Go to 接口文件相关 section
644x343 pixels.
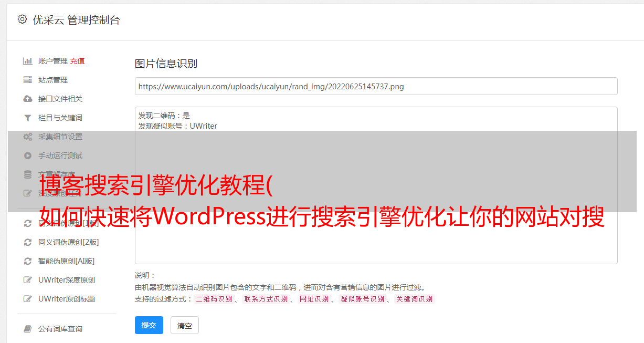60,99
